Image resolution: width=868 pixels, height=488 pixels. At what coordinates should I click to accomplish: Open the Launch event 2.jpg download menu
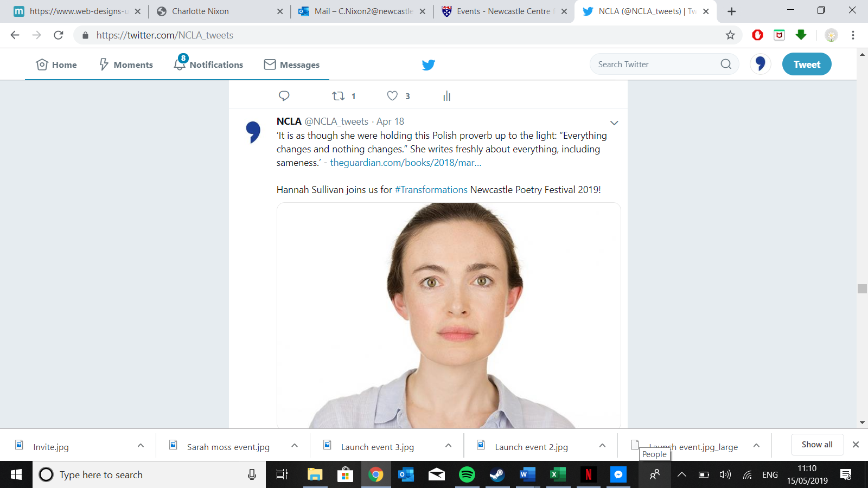tap(602, 446)
